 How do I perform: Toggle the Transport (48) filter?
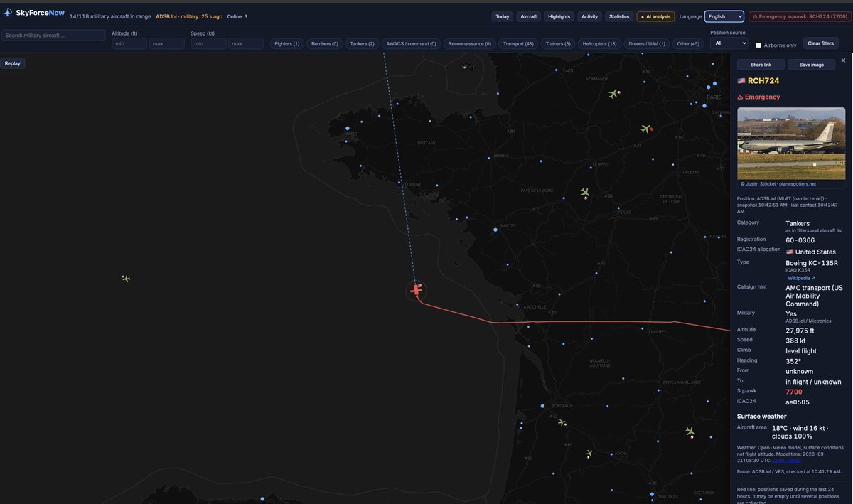518,44
